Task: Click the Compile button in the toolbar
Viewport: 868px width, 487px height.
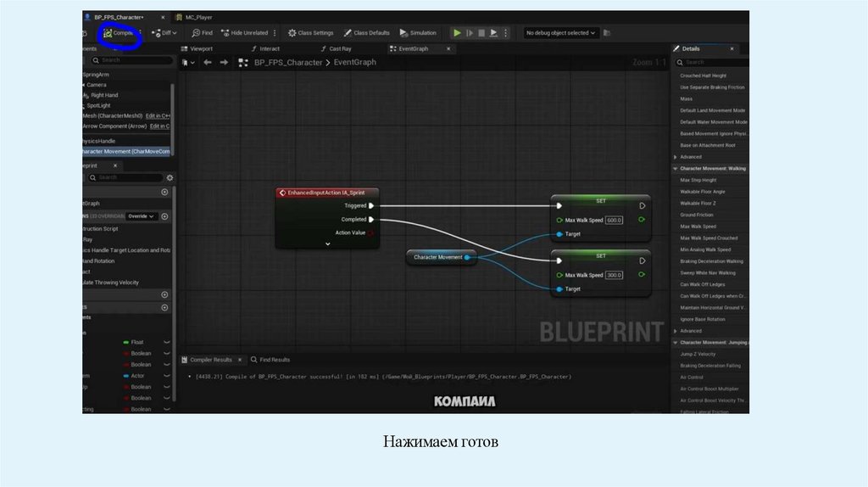Action: pos(119,33)
